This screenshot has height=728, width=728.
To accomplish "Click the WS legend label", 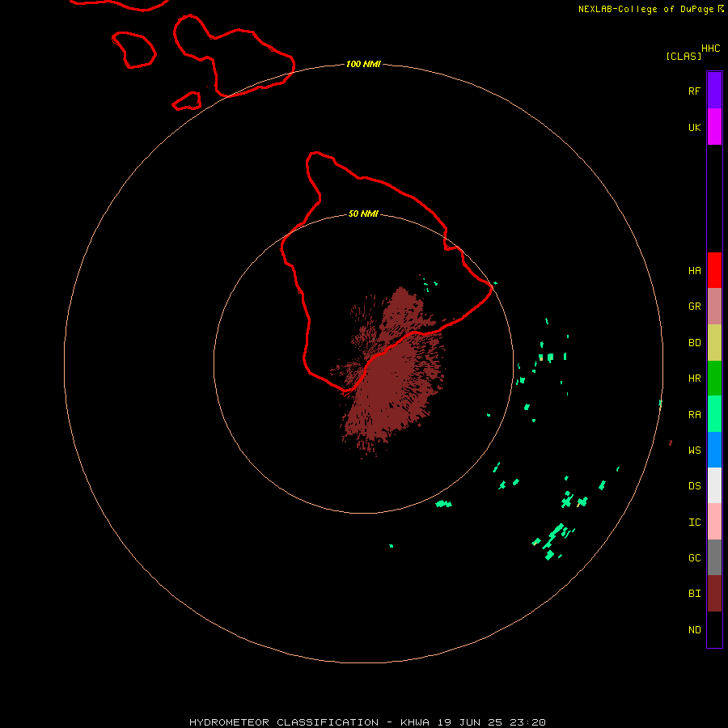I will click(x=694, y=451).
